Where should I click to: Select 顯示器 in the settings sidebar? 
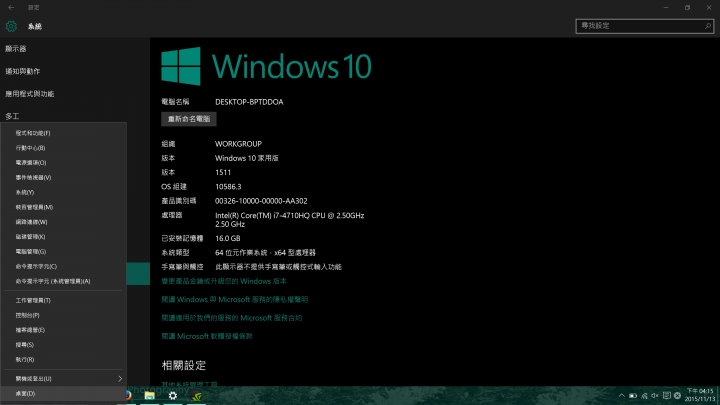(16, 49)
